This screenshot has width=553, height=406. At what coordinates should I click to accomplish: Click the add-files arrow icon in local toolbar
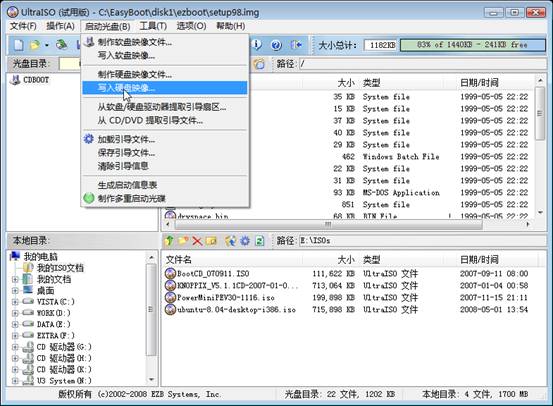click(x=231, y=241)
